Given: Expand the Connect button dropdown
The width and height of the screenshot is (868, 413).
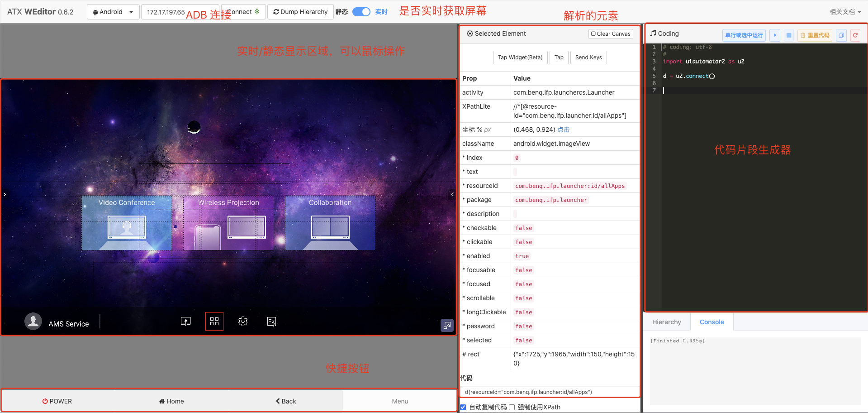Looking at the screenshot, I should [258, 11].
